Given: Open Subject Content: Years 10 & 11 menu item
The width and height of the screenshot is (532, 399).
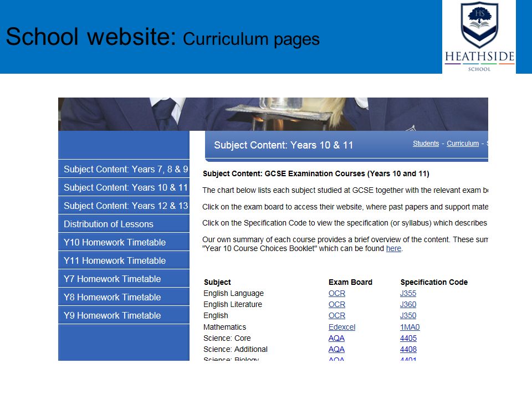Looking at the screenshot, I should [124, 187].
